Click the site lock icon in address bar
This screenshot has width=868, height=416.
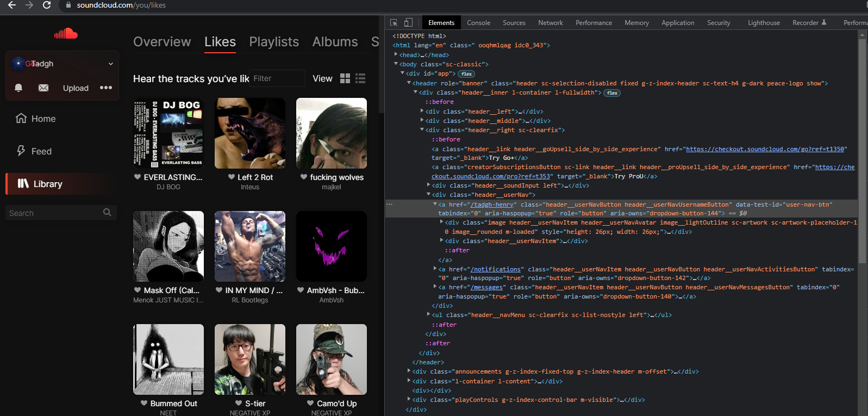(x=68, y=5)
